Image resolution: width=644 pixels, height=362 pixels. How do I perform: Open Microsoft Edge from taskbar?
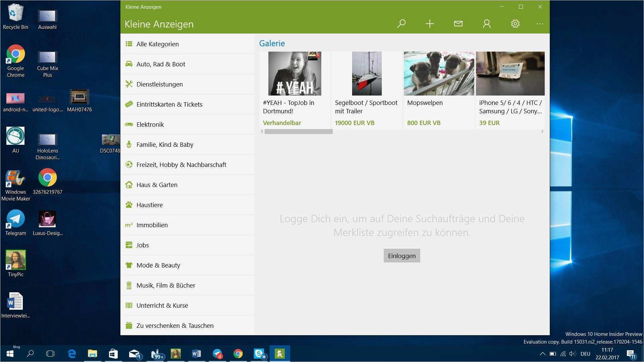72,354
